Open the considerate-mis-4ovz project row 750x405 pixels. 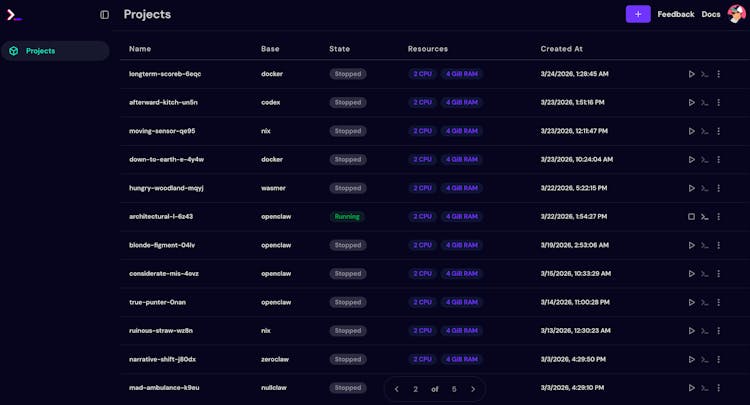[164, 274]
